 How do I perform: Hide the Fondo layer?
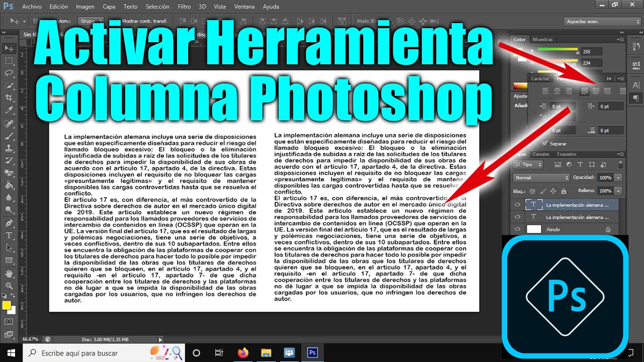[x=517, y=229]
